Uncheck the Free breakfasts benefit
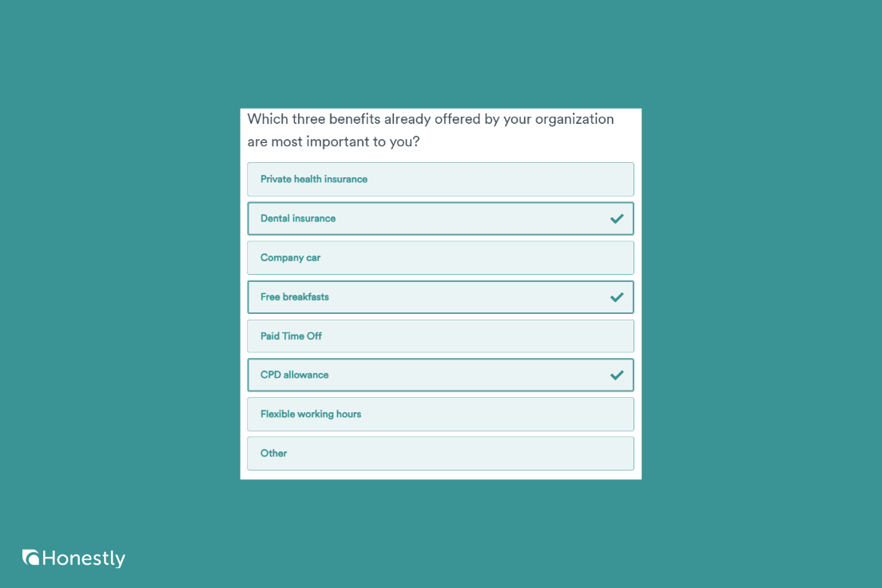 click(440, 296)
